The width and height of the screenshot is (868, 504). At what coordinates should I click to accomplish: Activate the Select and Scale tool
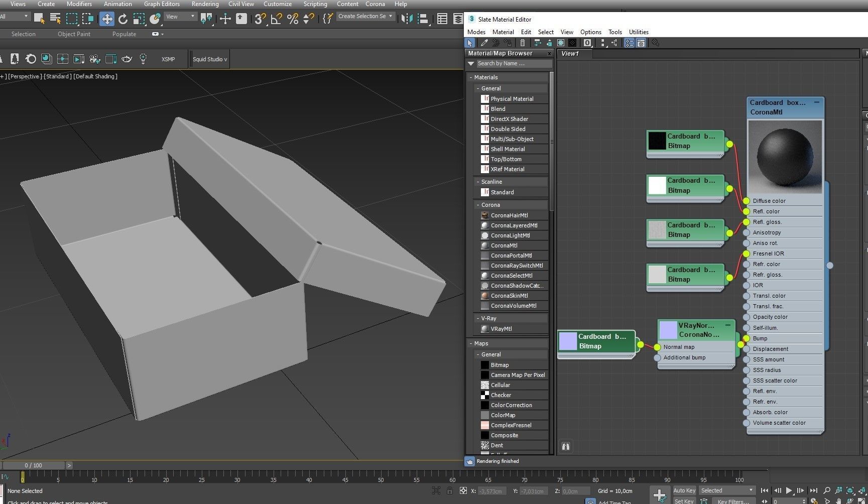point(139,19)
